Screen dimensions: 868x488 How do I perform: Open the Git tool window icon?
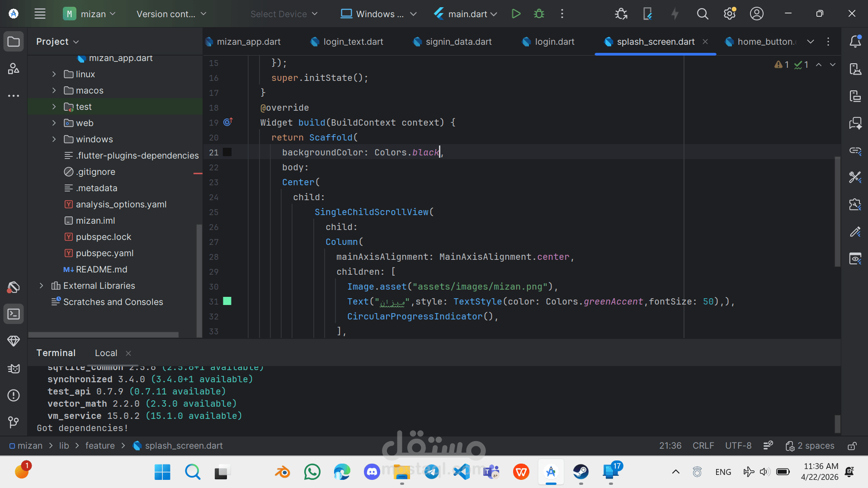tap(14, 422)
